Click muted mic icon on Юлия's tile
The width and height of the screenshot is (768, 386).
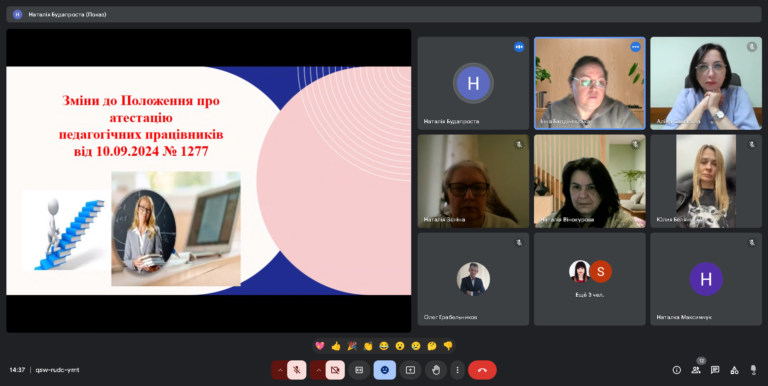tap(752, 145)
